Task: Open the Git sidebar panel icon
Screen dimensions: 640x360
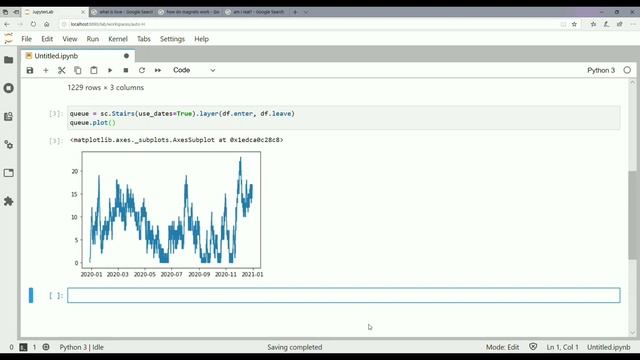Action: coord(9,116)
